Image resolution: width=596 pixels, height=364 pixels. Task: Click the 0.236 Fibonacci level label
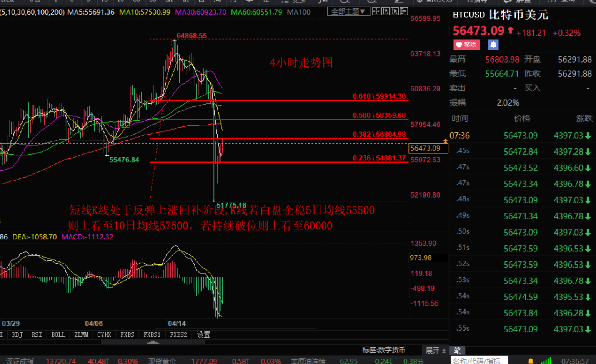[379, 158]
